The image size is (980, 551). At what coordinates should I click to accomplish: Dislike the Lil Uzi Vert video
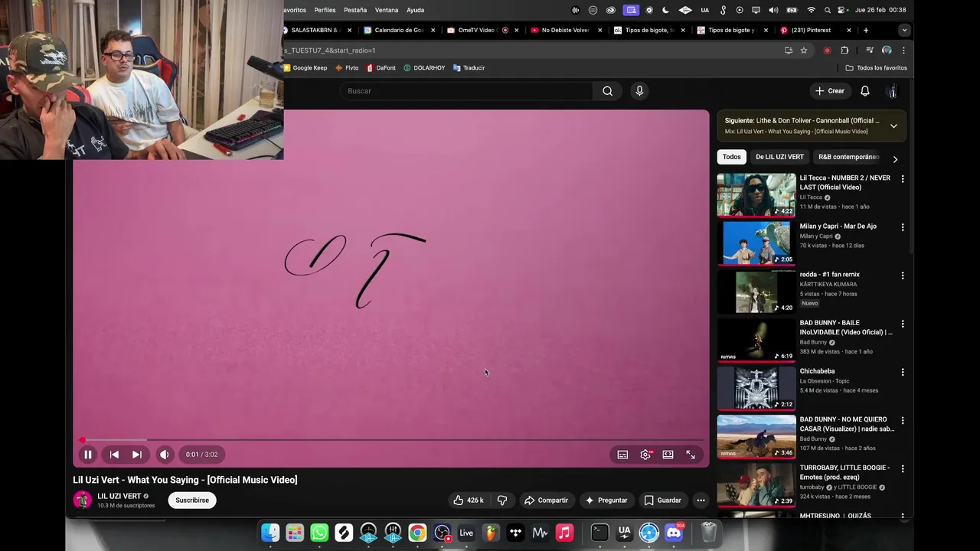(x=502, y=500)
